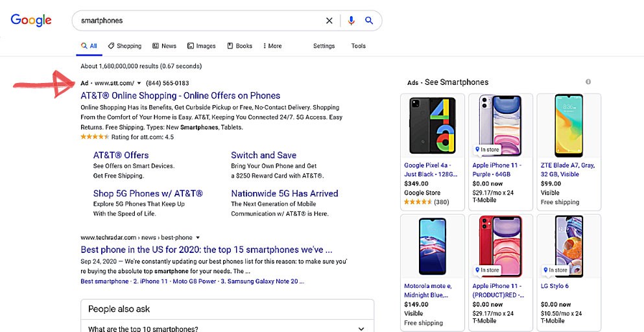
Task: Open the Apple iPhone 11 (PRODUCT)RED title link
Action: [x=498, y=290]
